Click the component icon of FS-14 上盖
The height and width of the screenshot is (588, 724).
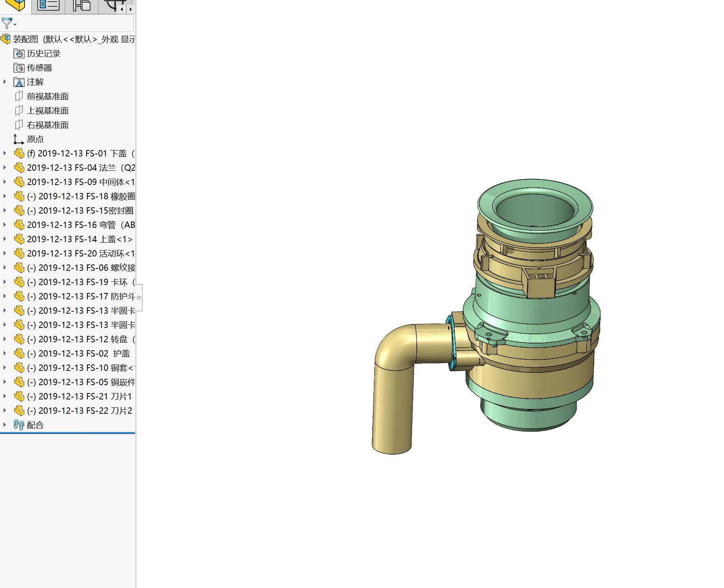point(19,239)
